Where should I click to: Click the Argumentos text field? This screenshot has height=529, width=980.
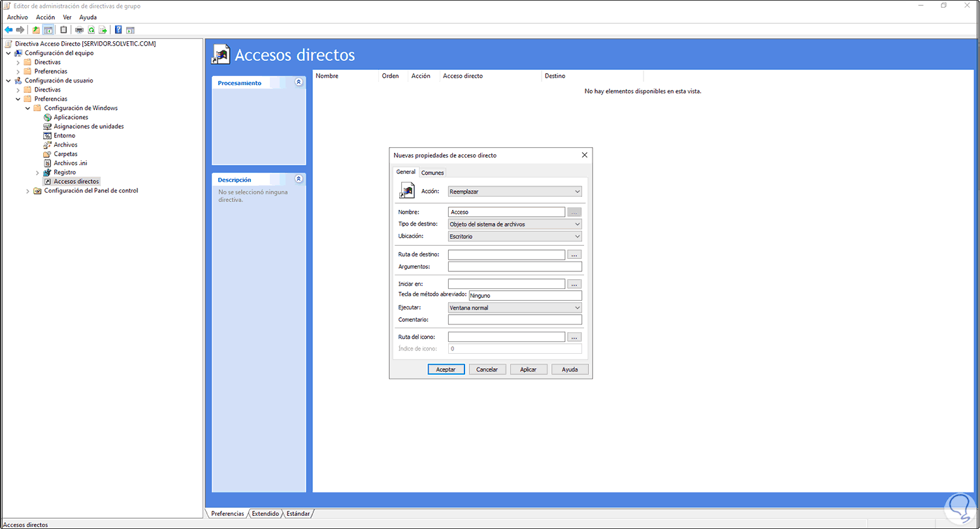point(515,267)
